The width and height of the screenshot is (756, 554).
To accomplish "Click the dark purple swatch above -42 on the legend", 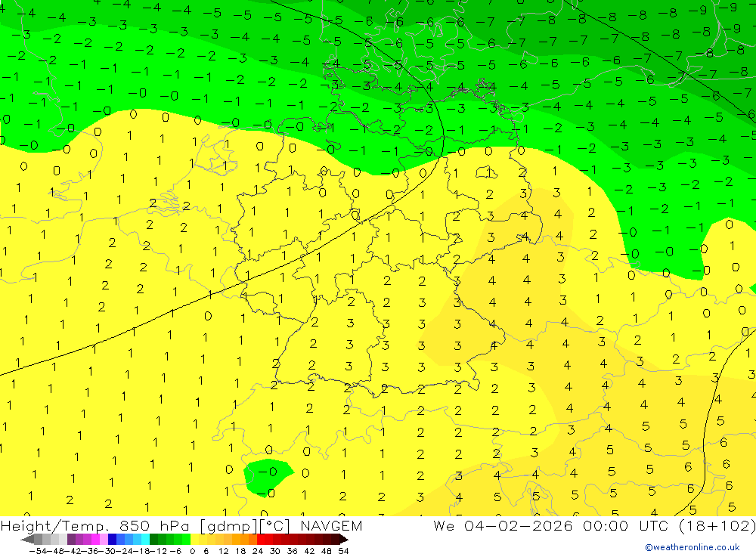I will point(71,540).
